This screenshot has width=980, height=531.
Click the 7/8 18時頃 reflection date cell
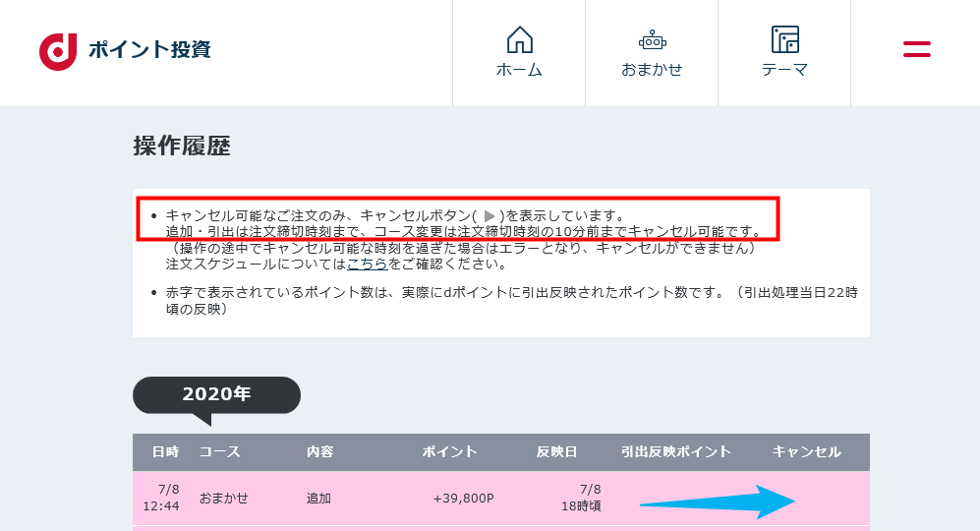coord(581,498)
